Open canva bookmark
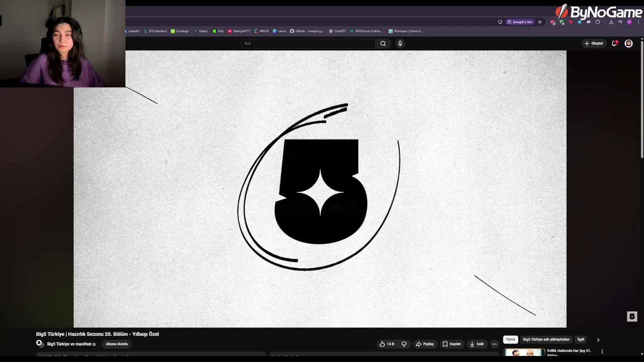644x362 pixels. 279,31
